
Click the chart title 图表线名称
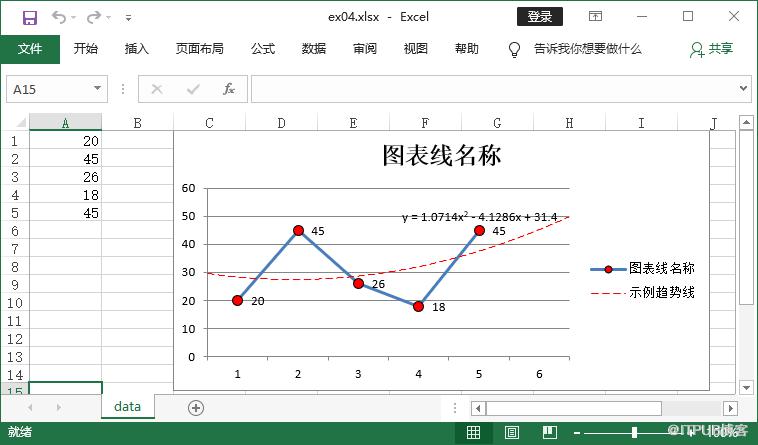(x=442, y=155)
